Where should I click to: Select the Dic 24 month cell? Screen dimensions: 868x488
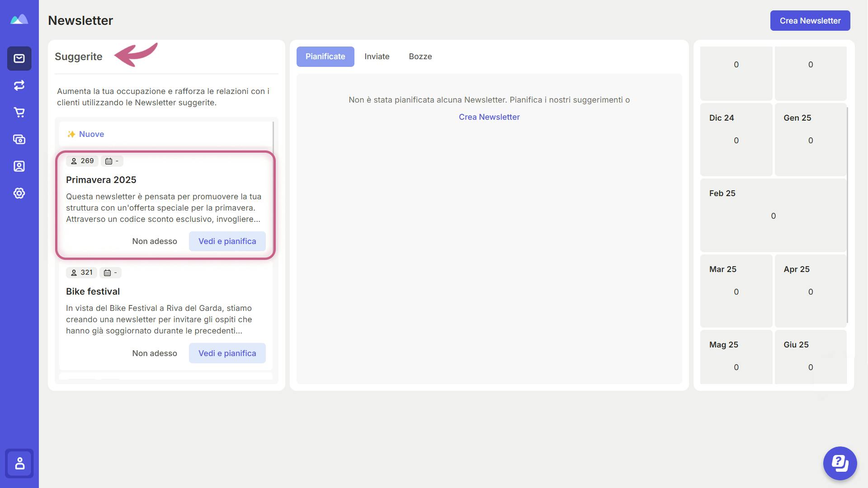(x=736, y=140)
